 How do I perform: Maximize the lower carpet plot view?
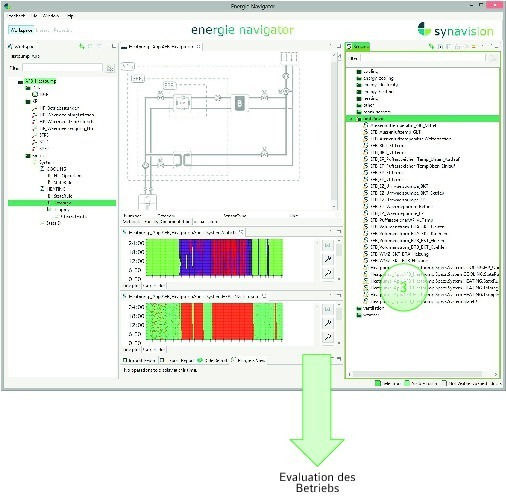click(339, 295)
